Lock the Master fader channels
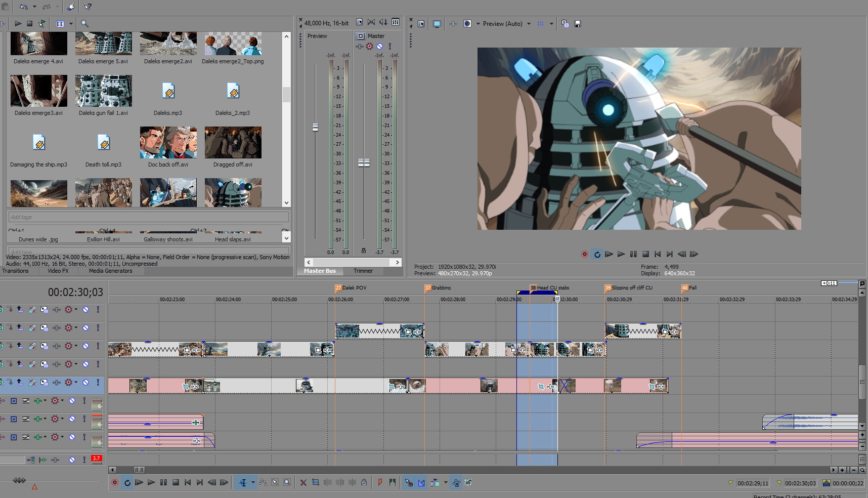The width and height of the screenshot is (868, 498). [x=363, y=251]
